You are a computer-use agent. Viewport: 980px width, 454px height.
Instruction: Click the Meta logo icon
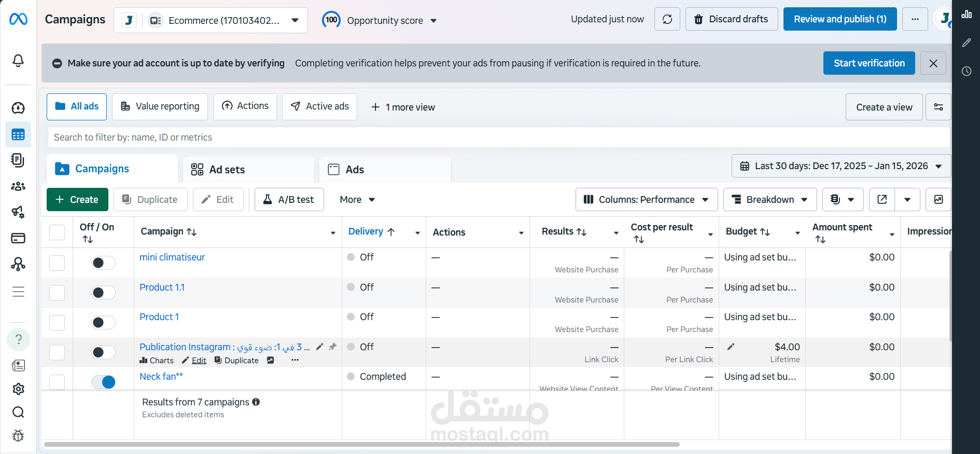pyautogui.click(x=18, y=19)
